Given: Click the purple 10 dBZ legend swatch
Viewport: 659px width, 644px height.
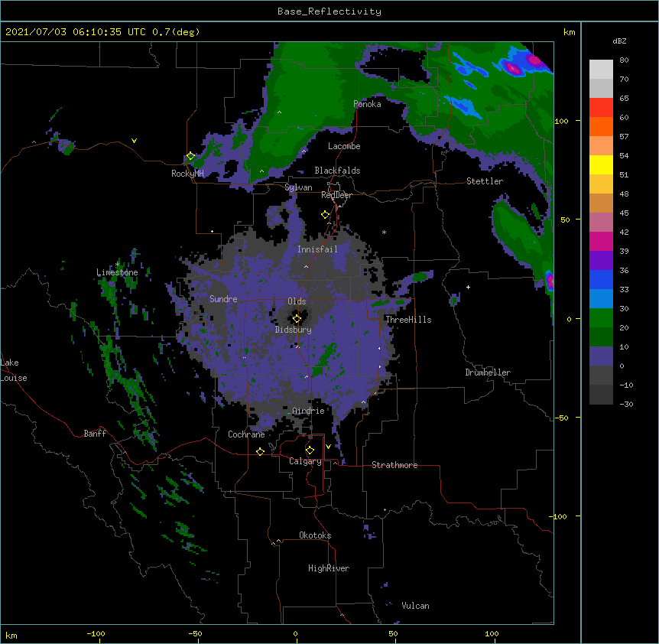Looking at the screenshot, I should point(601,356).
